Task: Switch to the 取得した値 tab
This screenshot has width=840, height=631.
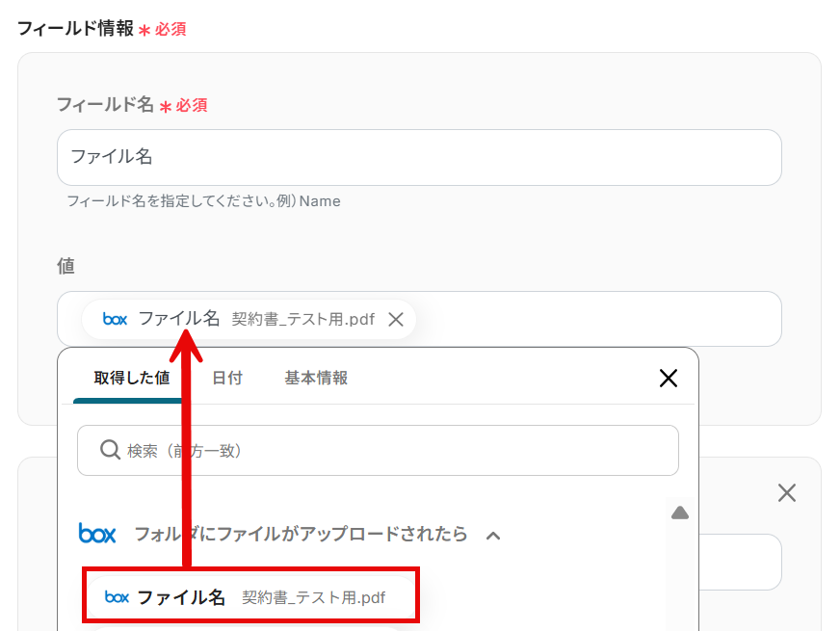Action: point(132,379)
